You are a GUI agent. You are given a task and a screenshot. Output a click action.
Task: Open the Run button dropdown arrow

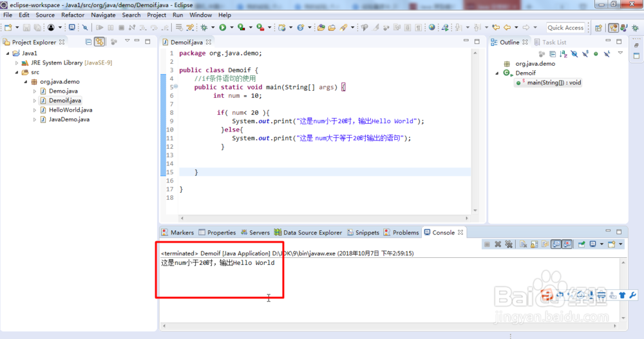pos(232,28)
